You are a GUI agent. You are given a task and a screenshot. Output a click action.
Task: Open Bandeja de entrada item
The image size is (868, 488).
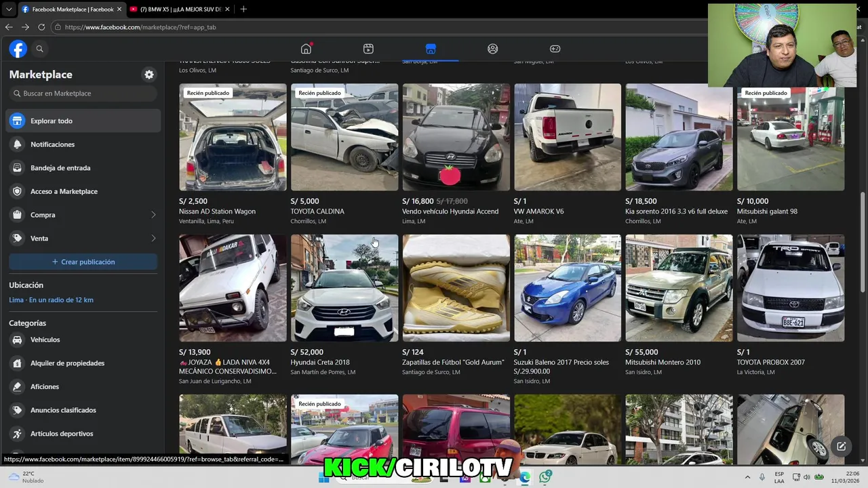pyautogui.click(x=83, y=168)
